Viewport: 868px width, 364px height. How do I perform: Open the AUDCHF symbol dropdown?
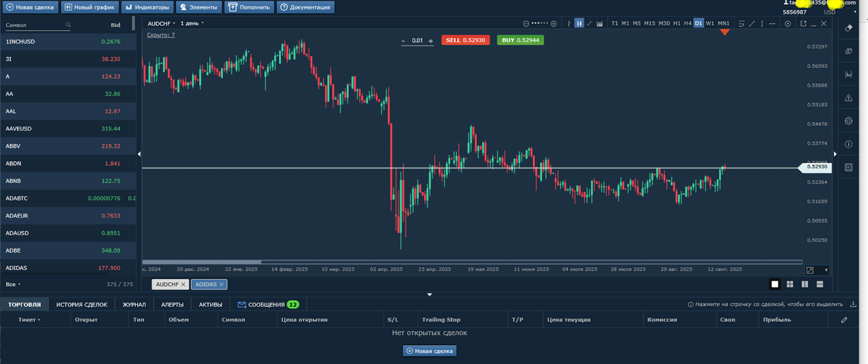pos(162,23)
